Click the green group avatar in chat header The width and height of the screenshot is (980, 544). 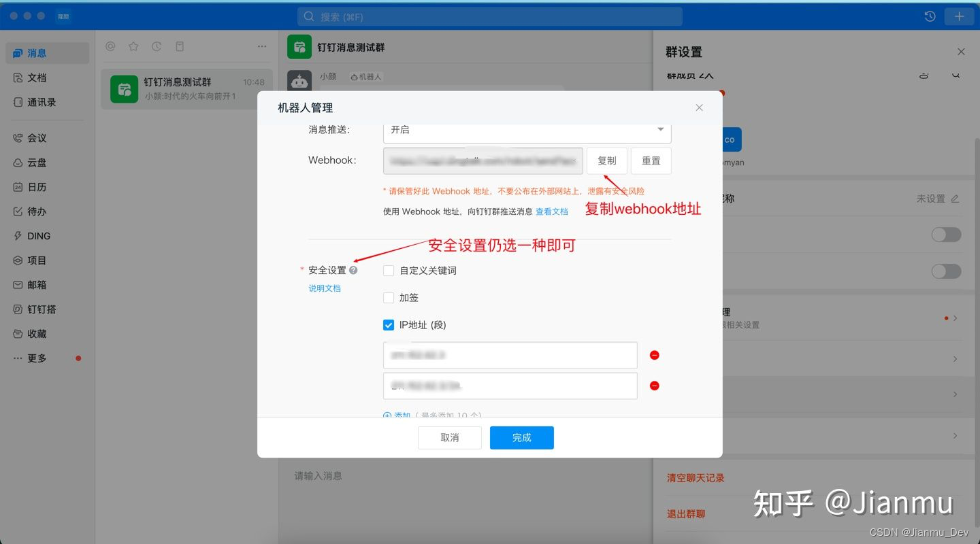pyautogui.click(x=299, y=48)
